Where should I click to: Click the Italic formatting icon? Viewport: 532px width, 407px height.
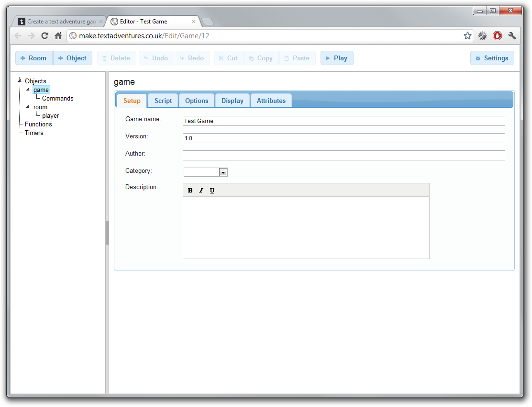point(201,191)
